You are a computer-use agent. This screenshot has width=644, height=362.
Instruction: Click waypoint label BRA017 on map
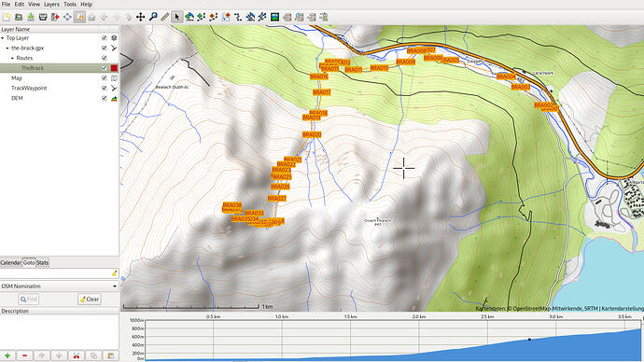pos(322,92)
